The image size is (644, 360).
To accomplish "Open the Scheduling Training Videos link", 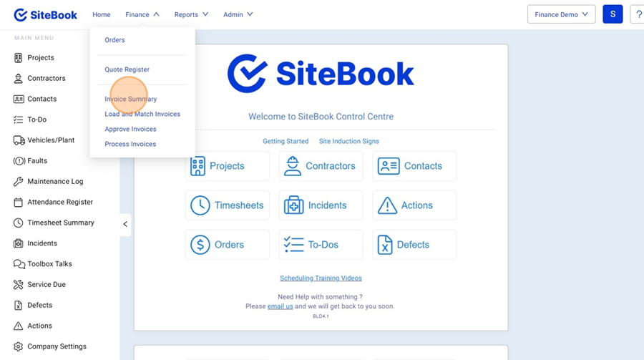I will pyautogui.click(x=321, y=278).
